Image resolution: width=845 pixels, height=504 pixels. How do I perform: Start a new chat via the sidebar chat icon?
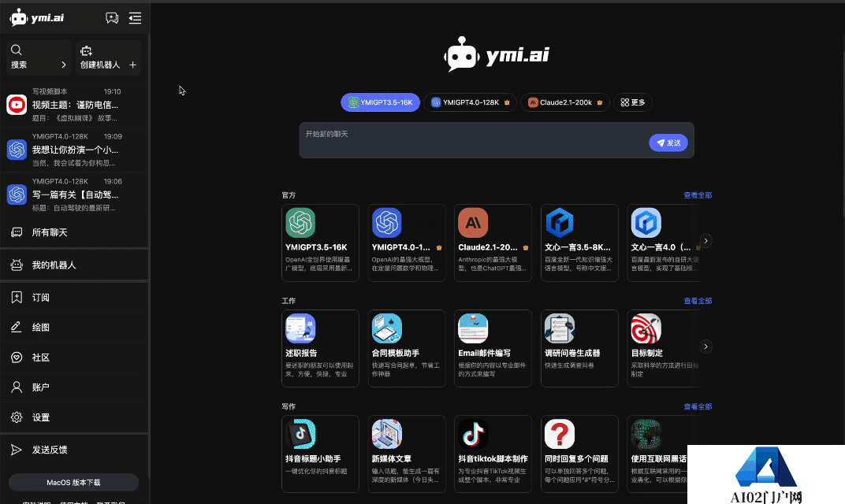(x=112, y=18)
